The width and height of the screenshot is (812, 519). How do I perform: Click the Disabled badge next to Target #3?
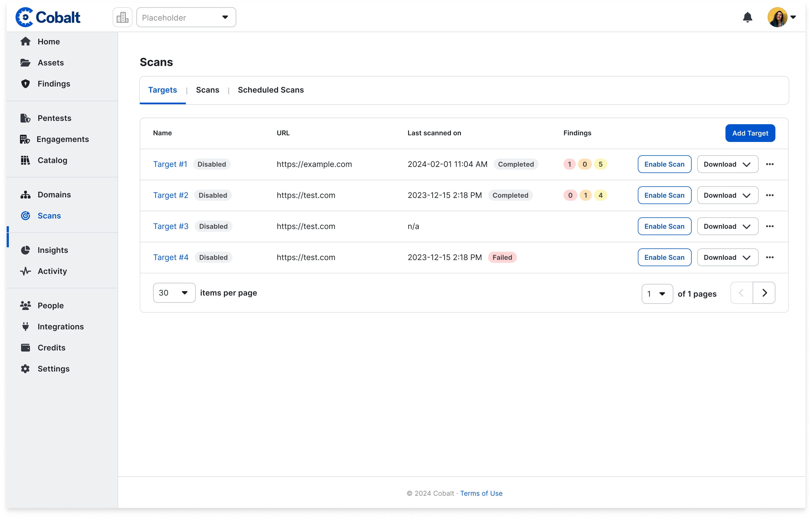[213, 226]
